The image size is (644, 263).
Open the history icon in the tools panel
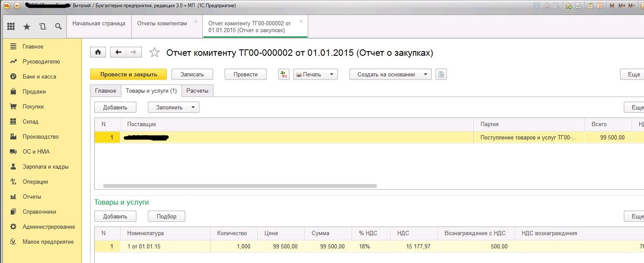(42, 27)
